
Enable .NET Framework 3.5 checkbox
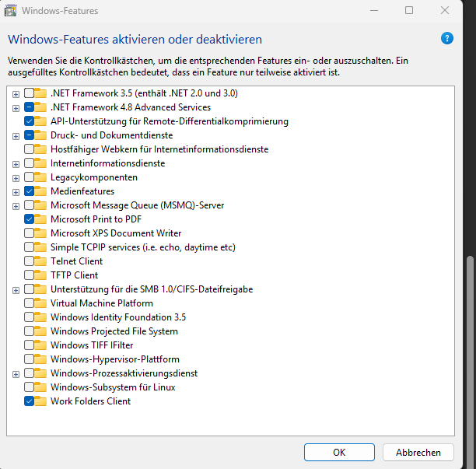29,93
